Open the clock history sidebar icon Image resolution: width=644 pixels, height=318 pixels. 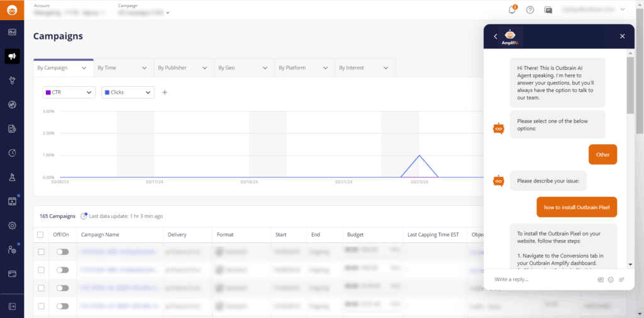tap(12, 153)
